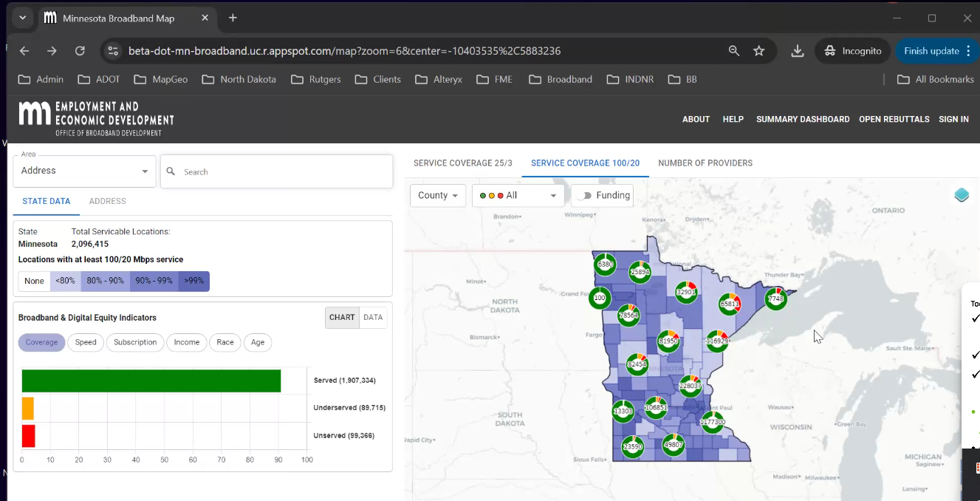Click the browser back arrow

(x=24, y=51)
